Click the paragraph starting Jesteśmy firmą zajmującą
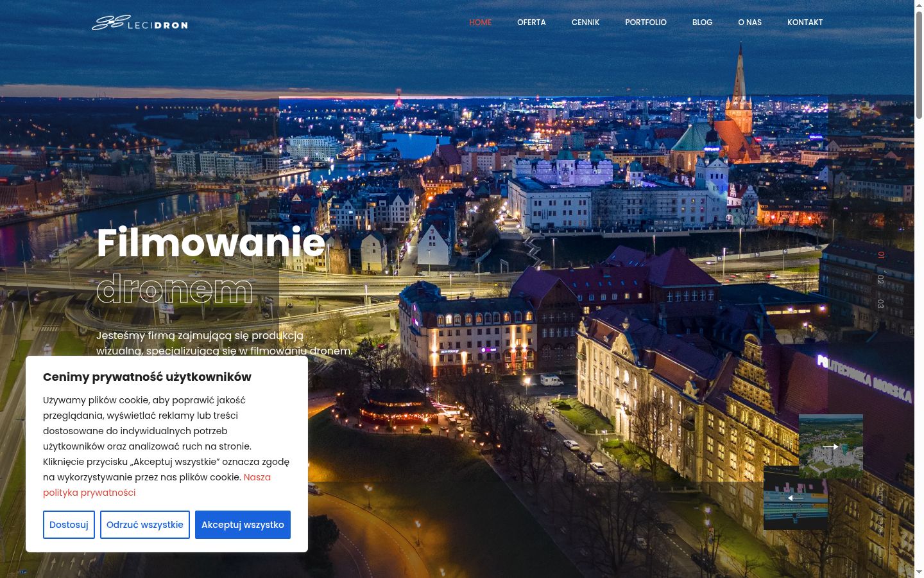Image resolution: width=924 pixels, height=578 pixels. [225, 343]
